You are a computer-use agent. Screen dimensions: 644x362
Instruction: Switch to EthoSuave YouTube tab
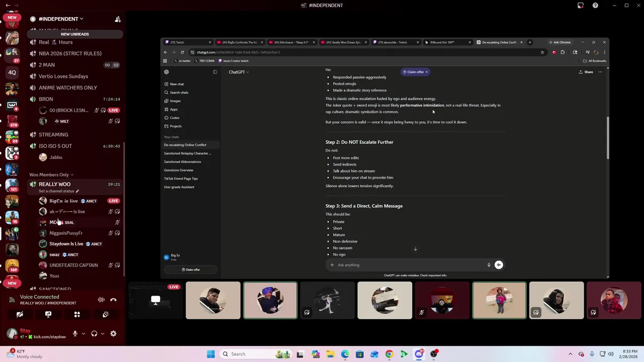click(292, 42)
